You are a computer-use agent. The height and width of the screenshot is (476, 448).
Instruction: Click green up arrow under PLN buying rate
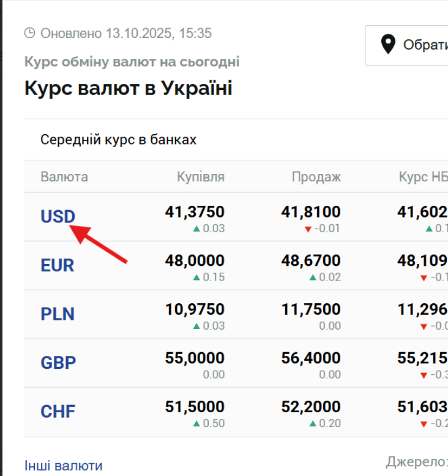[x=196, y=325]
